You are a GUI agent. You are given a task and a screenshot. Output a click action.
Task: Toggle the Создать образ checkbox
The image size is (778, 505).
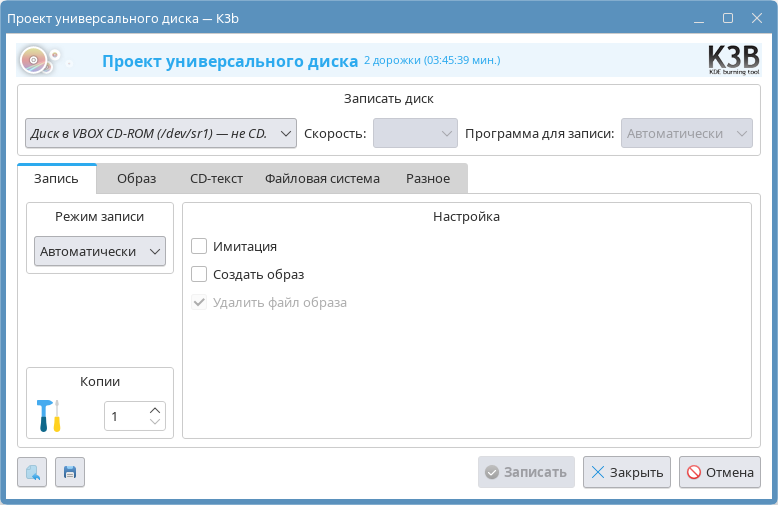tap(199, 274)
